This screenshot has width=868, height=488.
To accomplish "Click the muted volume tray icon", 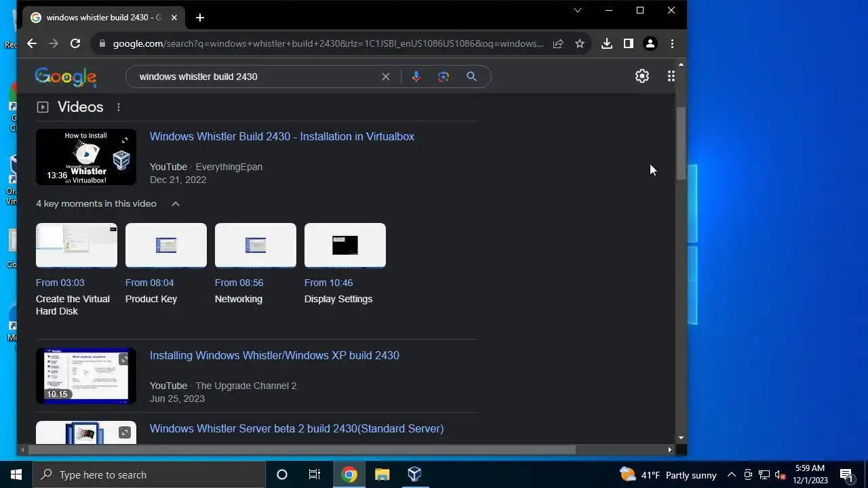I will (x=781, y=475).
